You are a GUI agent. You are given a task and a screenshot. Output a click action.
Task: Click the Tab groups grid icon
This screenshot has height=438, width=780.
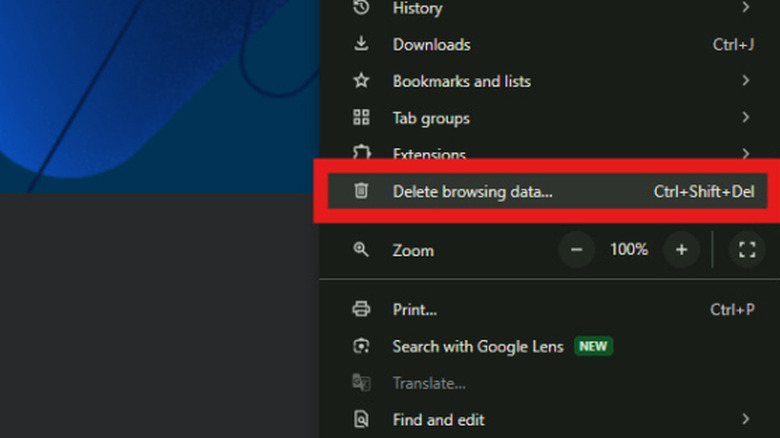[x=361, y=118]
